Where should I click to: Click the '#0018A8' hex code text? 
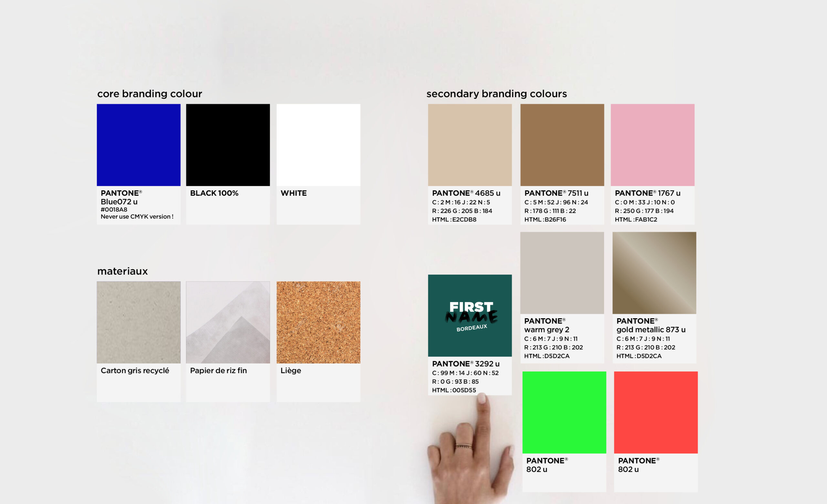pyautogui.click(x=114, y=209)
